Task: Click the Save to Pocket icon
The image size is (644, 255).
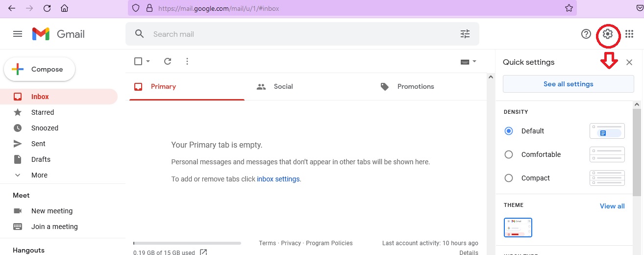Action: 640,8
